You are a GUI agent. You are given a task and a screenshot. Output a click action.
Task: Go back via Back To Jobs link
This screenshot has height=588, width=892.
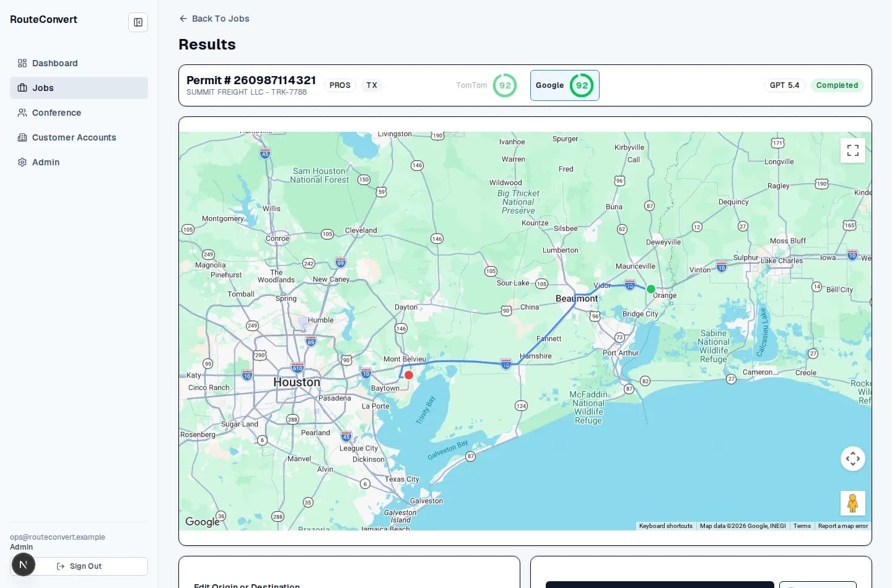(x=214, y=19)
